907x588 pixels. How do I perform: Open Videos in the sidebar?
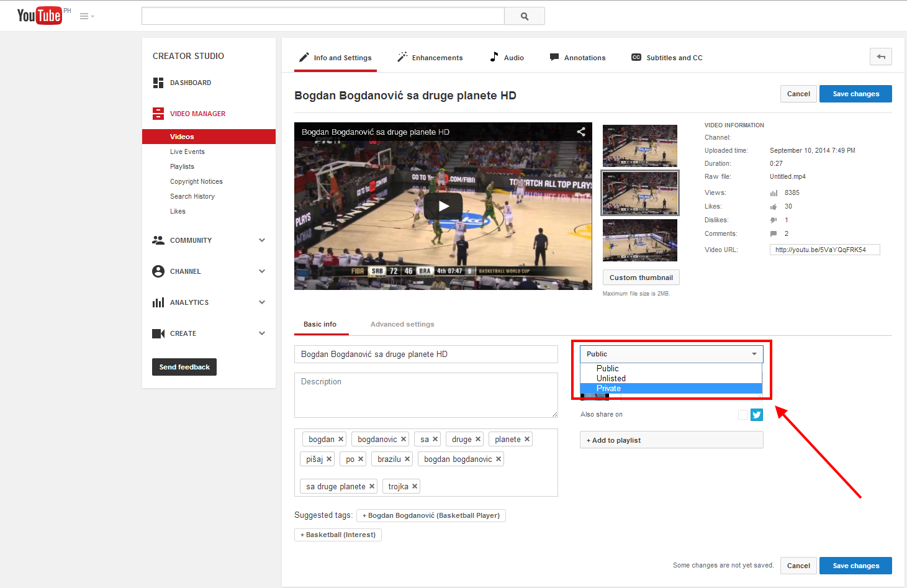pos(209,137)
